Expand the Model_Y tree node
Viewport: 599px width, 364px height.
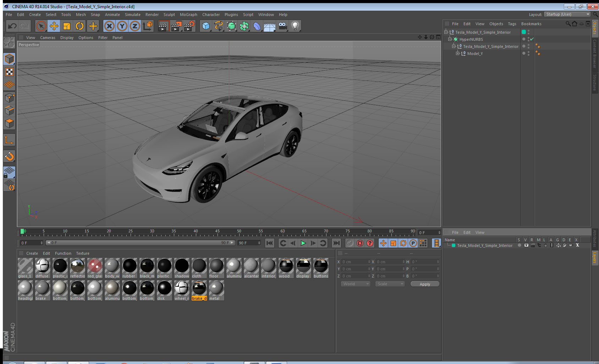pos(458,53)
